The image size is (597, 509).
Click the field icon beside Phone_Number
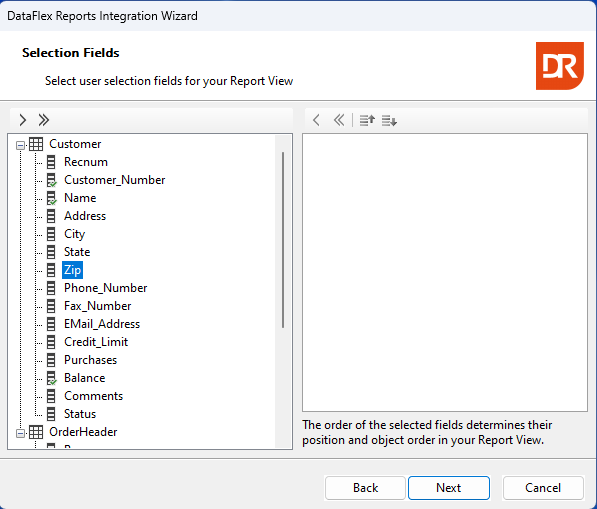click(x=51, y=288)
